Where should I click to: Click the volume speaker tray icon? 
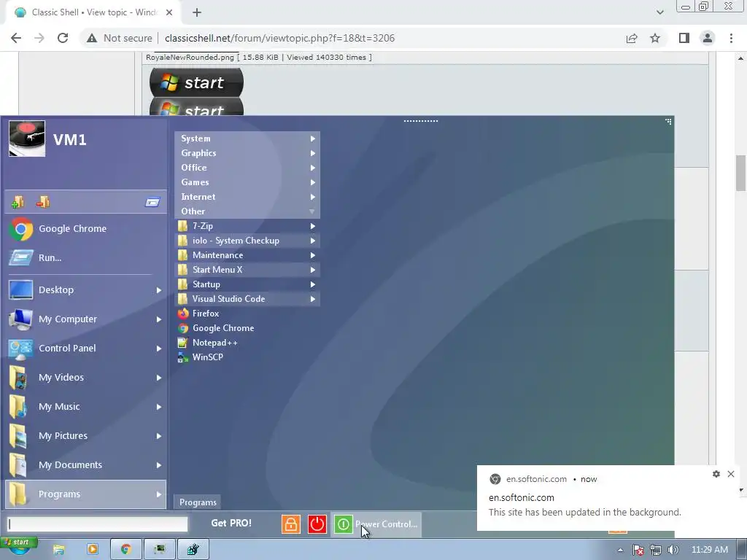pos(673,550)
